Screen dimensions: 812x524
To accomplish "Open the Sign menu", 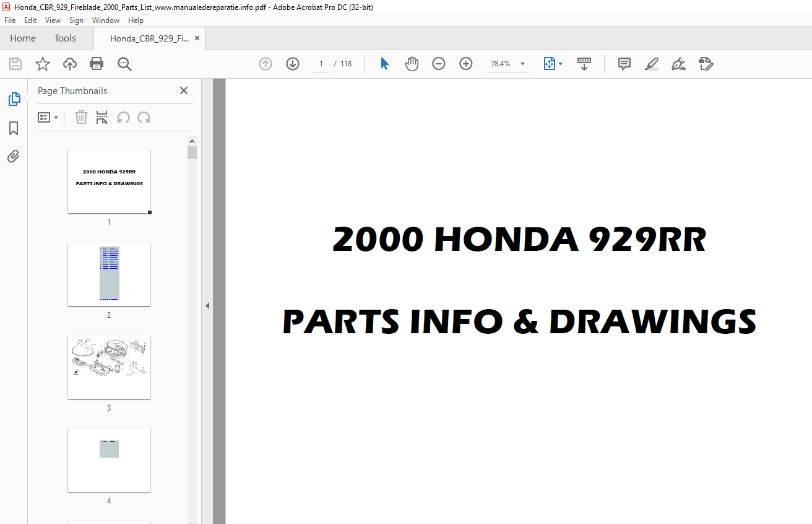I will tap(76, 20).
